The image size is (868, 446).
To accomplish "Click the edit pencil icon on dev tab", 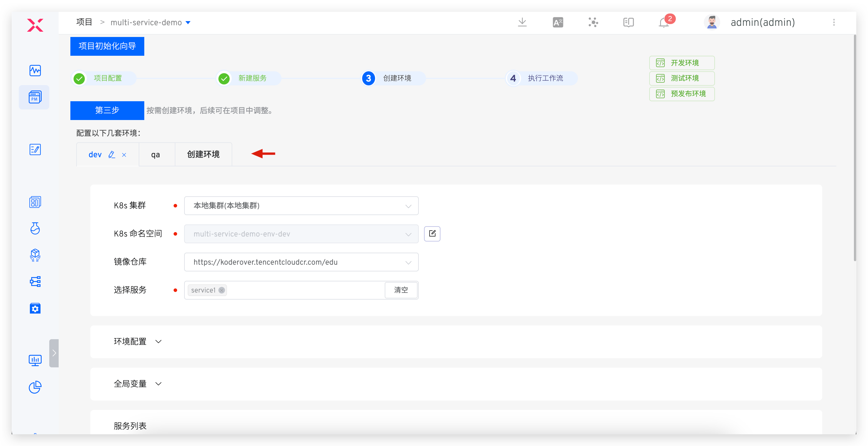I will coord(111,155).
